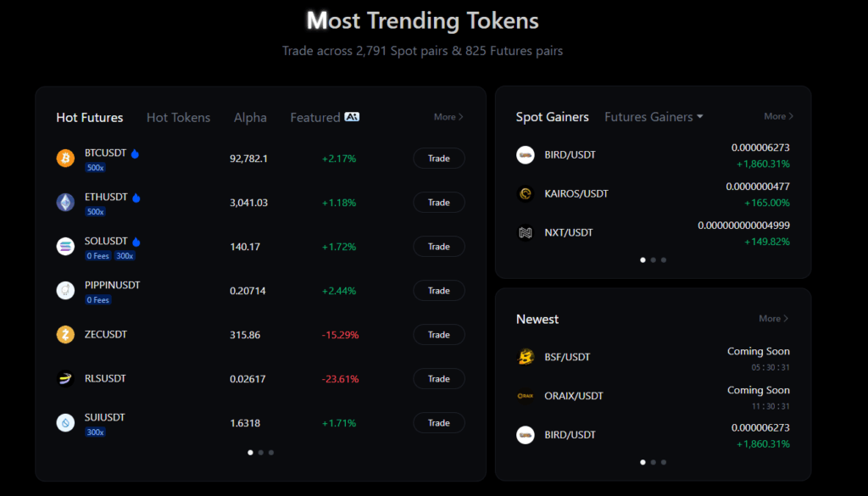The height and width of the screenshot is (496, 868).
Task: Click the PIPPIN token icon
Action: [65, 291]
